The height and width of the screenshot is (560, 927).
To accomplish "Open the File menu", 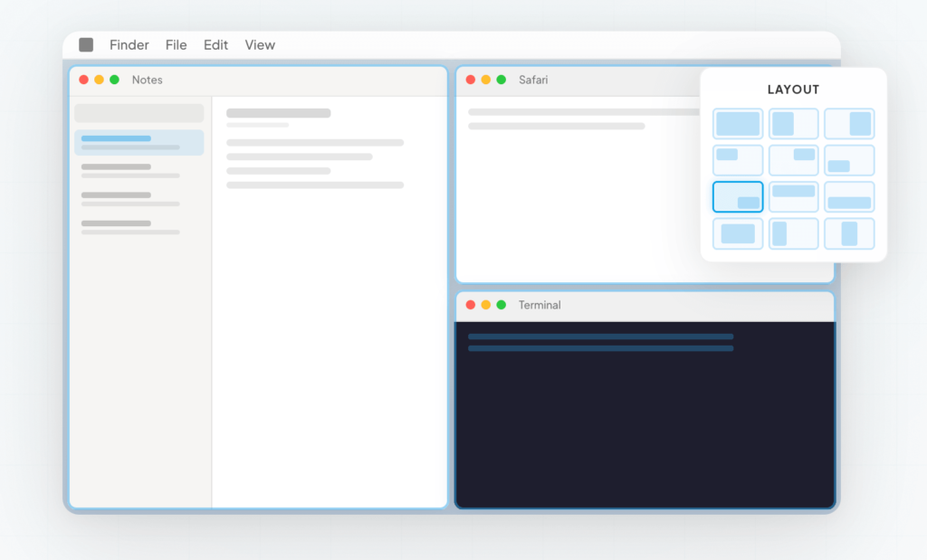I will pyautogui.click(x=176, y=45).
